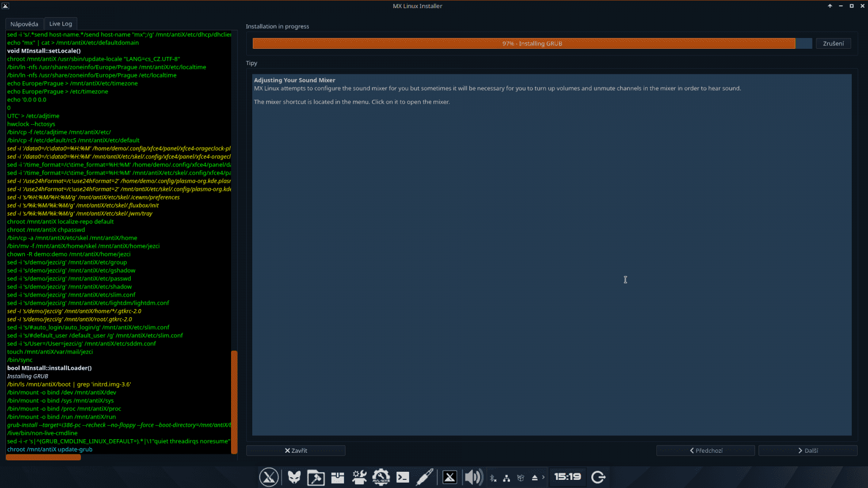This screenshot has width=868, height=488.
Task: Open the MX Tools launcher icon
Action: tap(316, 477)
